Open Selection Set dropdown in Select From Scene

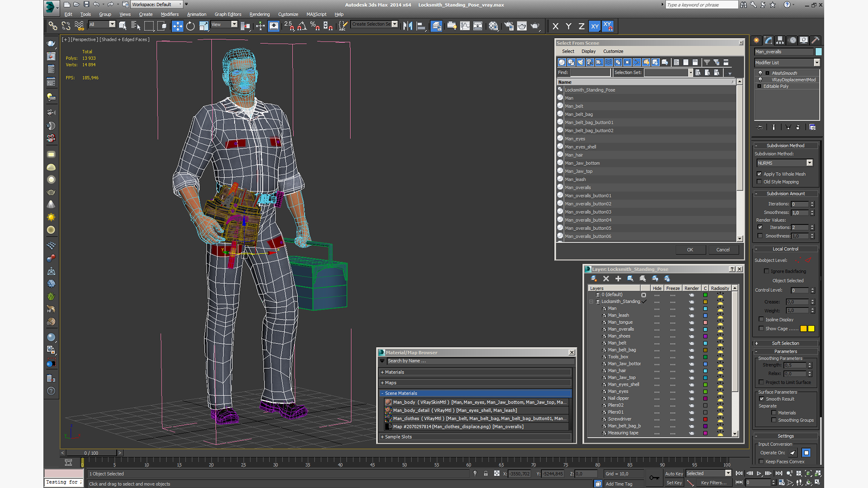690,73
